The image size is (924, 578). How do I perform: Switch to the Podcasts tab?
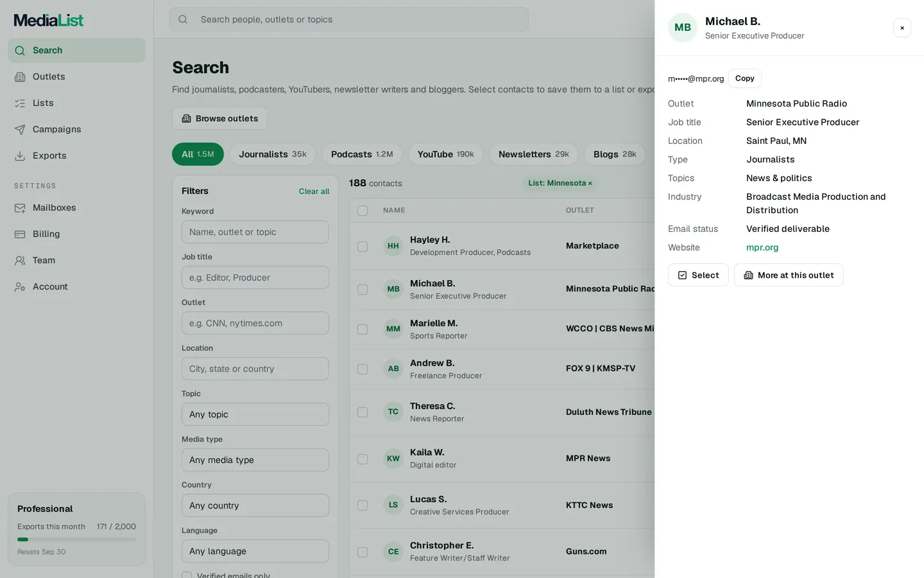(x=362, y=154)
